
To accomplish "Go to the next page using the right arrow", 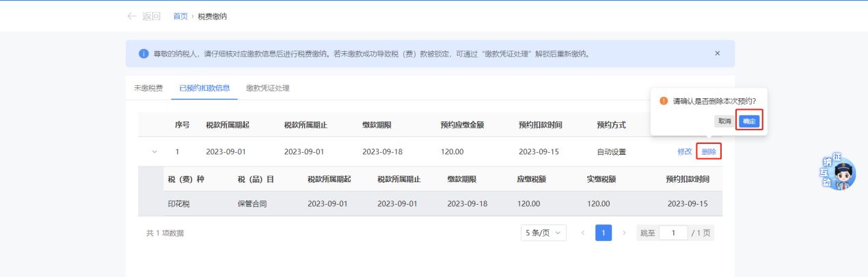I will click(624, 233).
